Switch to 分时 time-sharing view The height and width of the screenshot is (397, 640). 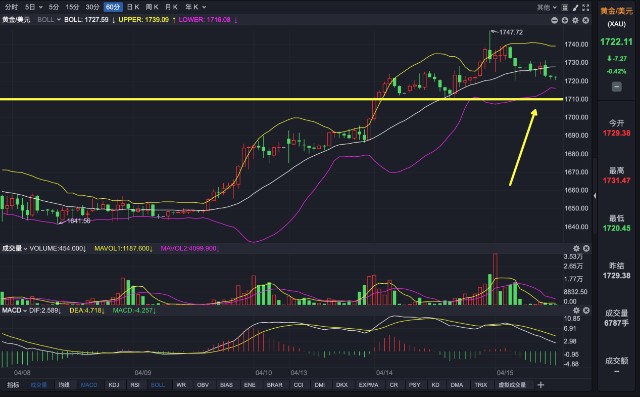[11, 7]
